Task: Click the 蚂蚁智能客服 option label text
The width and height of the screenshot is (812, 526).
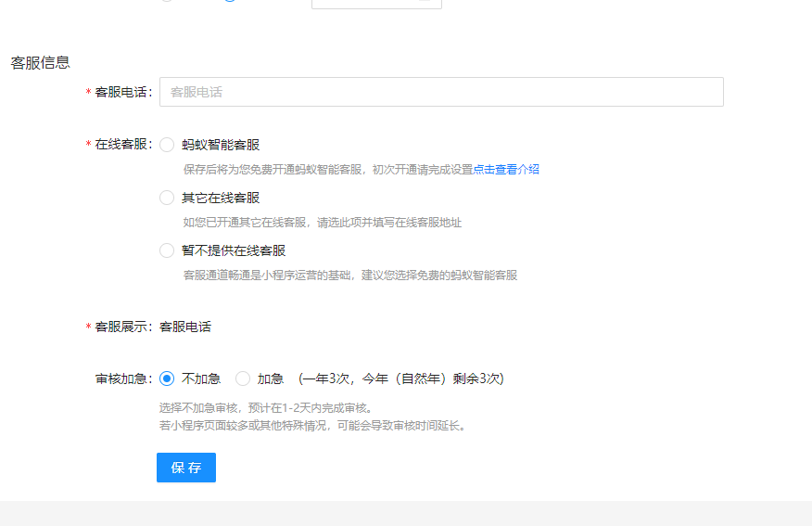Action: point(221,145)
